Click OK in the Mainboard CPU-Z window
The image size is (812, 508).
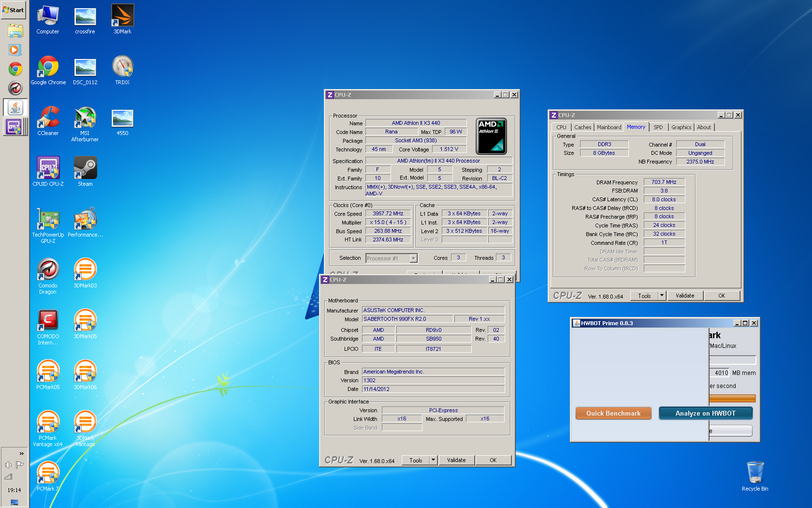coord(493,460)
